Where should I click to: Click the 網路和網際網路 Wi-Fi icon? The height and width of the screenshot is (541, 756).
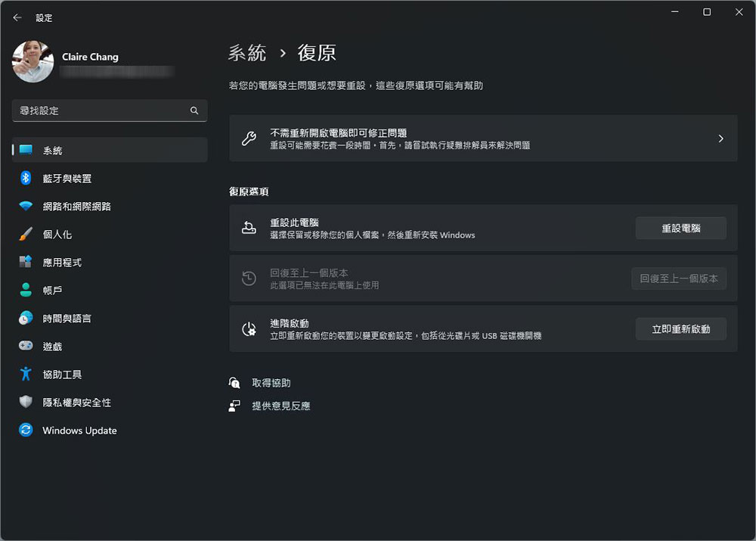[x=26, y=207]
